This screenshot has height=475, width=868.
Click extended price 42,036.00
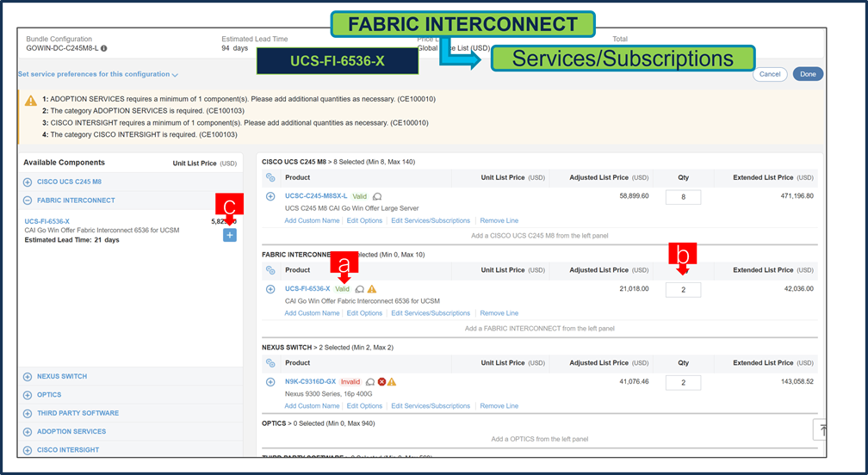(x=799, y=289)
